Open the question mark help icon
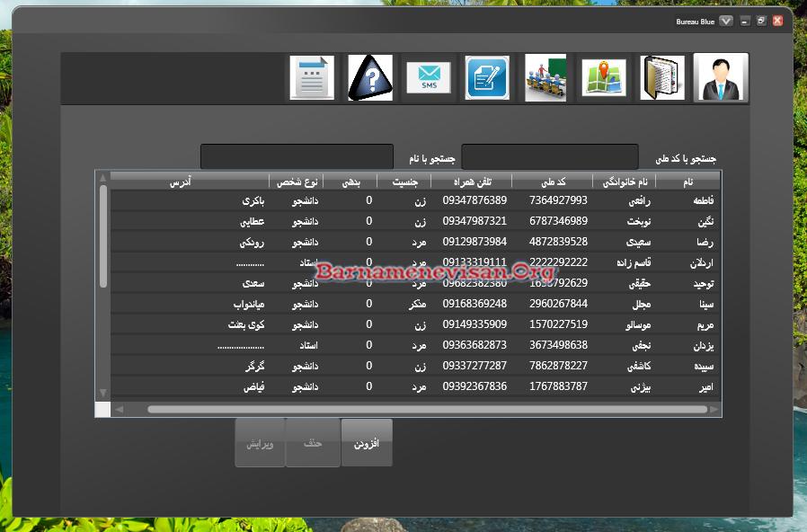807x532 pixels. 370,77
